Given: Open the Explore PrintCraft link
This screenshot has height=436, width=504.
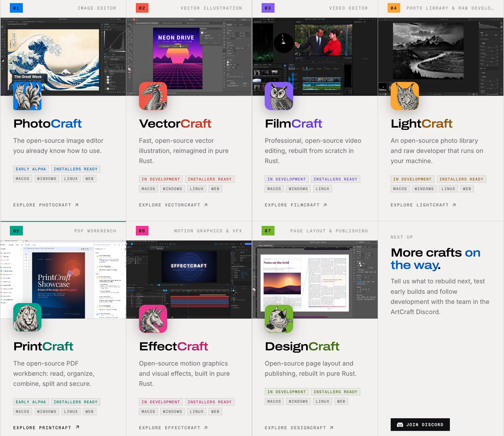Looking at the screenshot, I should [x=46, y=428].
